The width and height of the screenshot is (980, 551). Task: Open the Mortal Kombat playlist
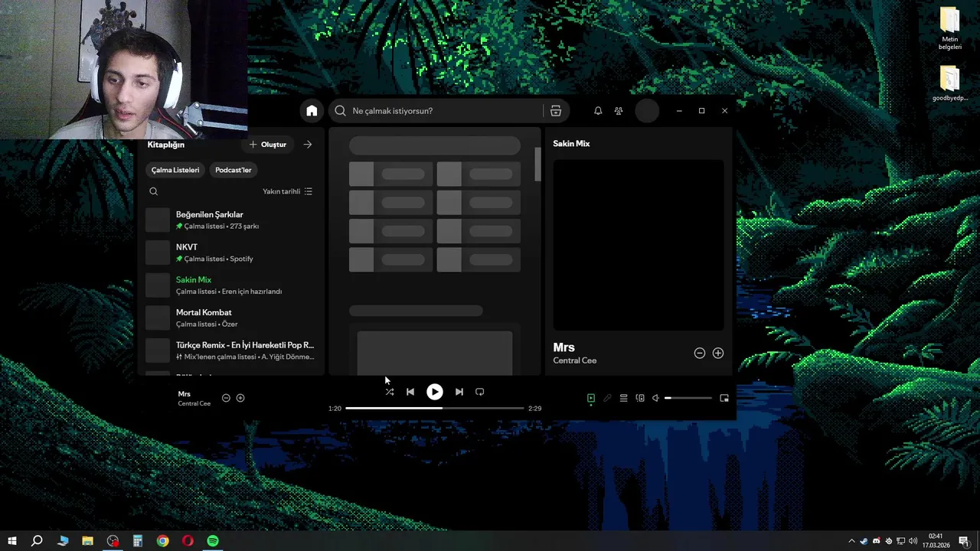(x=230, y=318)
